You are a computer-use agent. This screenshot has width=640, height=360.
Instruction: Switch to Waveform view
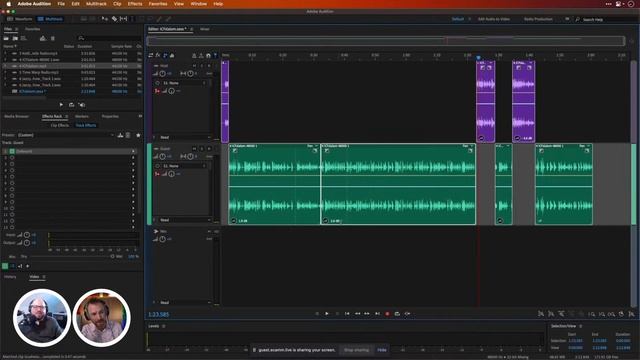(x=20, y=19)
